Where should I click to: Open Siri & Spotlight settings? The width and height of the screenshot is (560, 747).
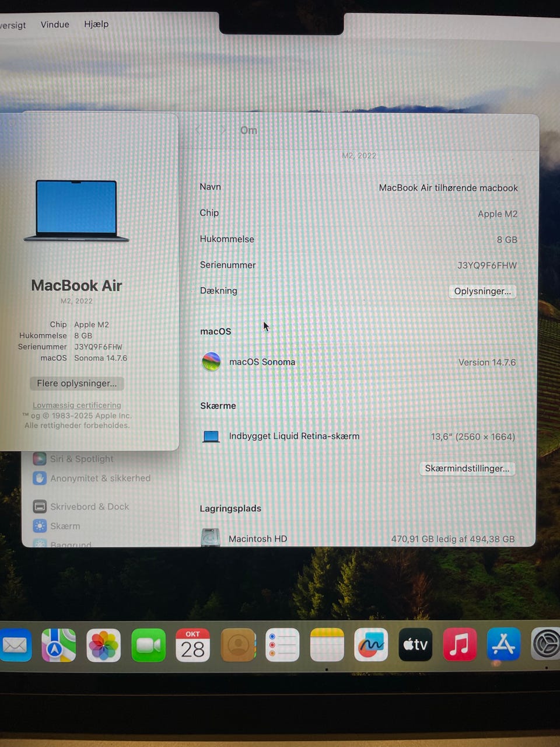(82, 459)
